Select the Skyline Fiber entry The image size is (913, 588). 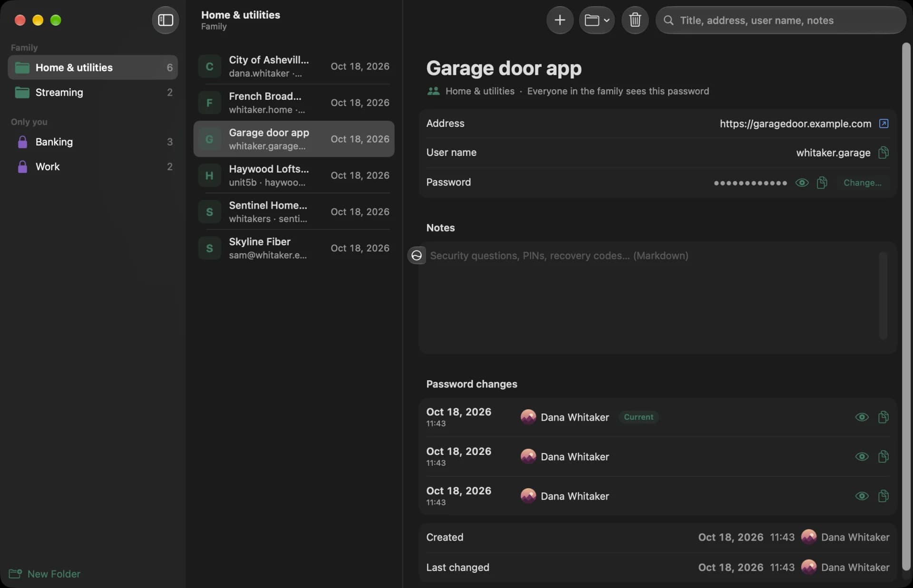coord(294,248)
